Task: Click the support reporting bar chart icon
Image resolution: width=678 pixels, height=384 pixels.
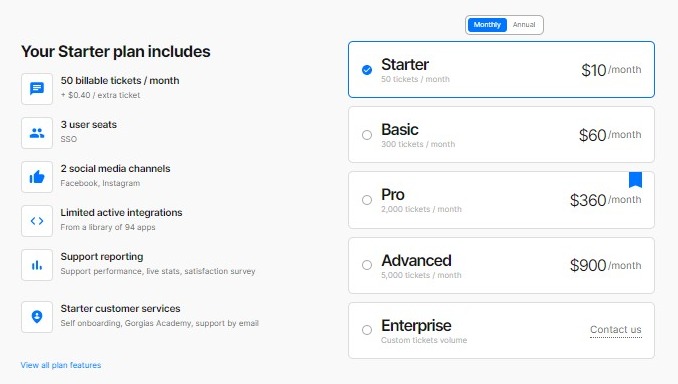Action: pyautogui.click(x=37, y=265)
